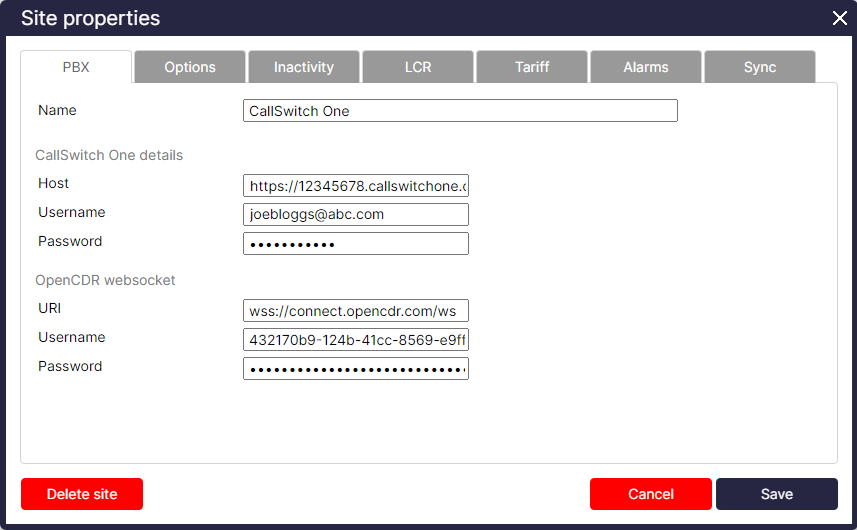The height and width of the screenshot is (530, 857).
Task: Open the Sync tab
Action: pyautogui.click(x=760, y=67)
